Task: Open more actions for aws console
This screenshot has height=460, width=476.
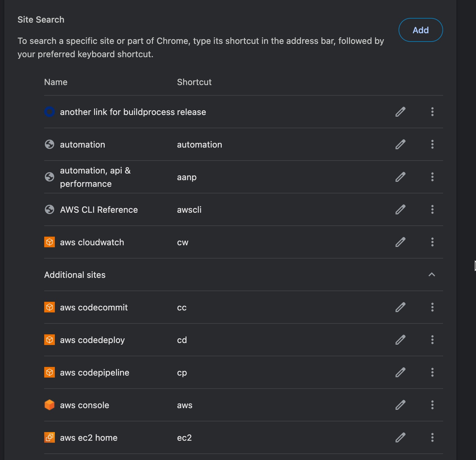Action: click(x=432, y=405)
